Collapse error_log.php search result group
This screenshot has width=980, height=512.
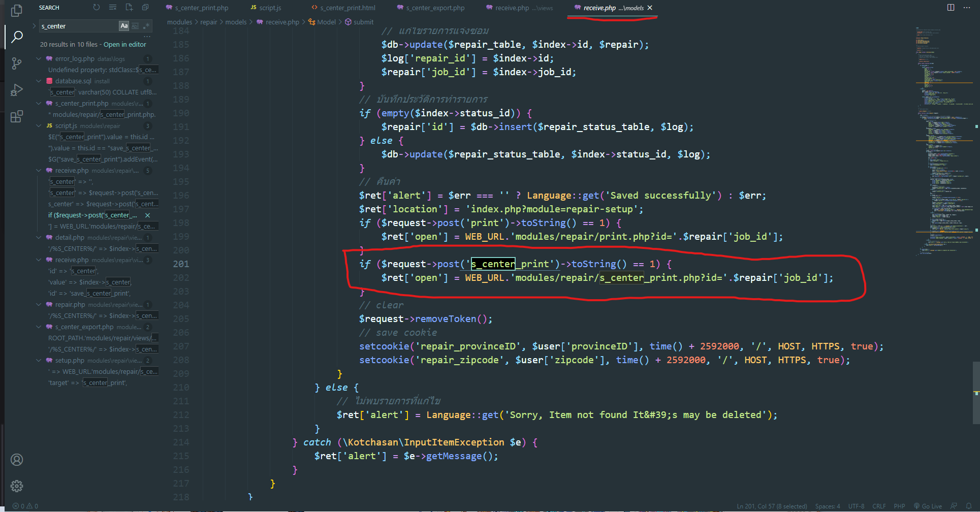coord(39,59)
